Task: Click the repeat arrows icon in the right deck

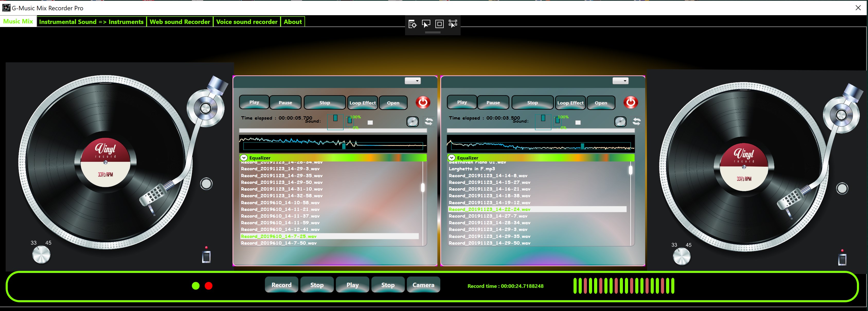Action: [x=637, y=121]
